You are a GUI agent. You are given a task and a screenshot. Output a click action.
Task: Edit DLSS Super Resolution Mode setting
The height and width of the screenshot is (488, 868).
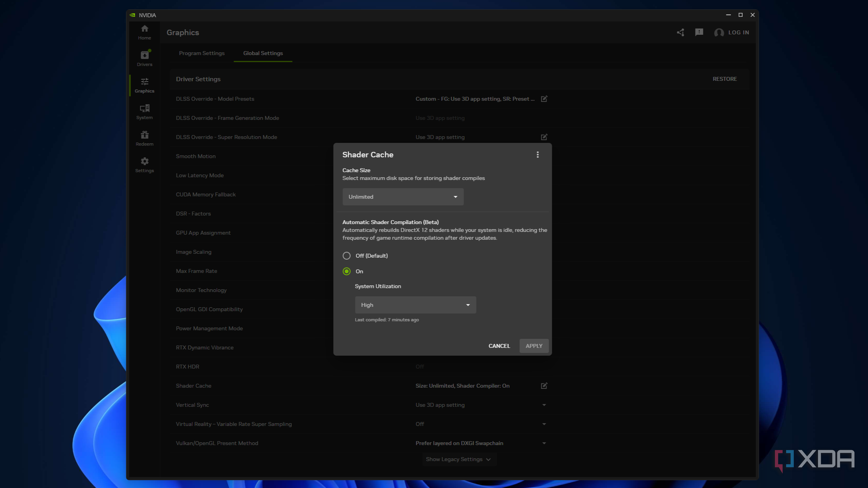click(x=544, y=137)
